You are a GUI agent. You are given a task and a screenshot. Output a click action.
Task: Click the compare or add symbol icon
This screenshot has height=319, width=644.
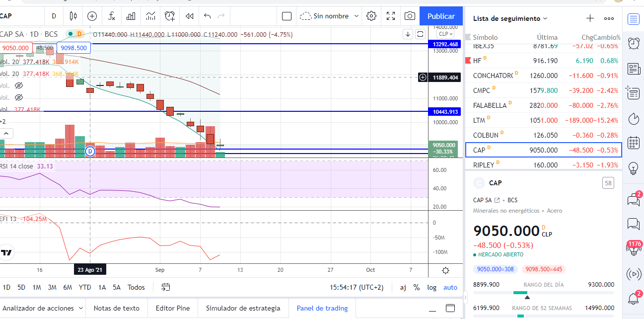pyautogui.click(x=92, y=16)
